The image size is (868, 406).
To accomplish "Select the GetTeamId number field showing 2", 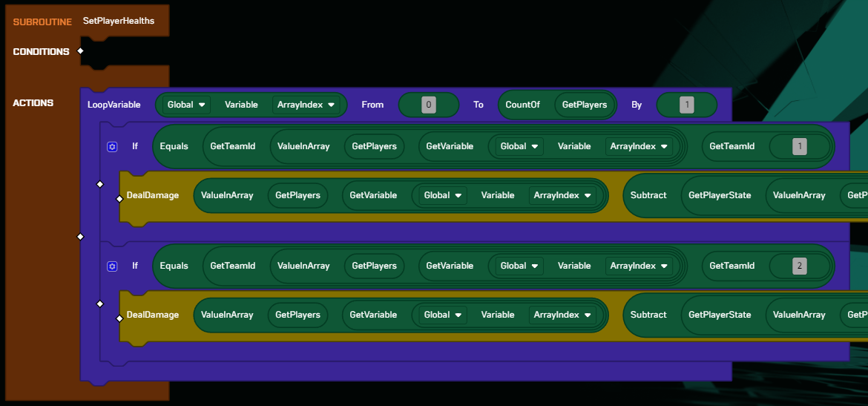I will (x=799, y=266).
